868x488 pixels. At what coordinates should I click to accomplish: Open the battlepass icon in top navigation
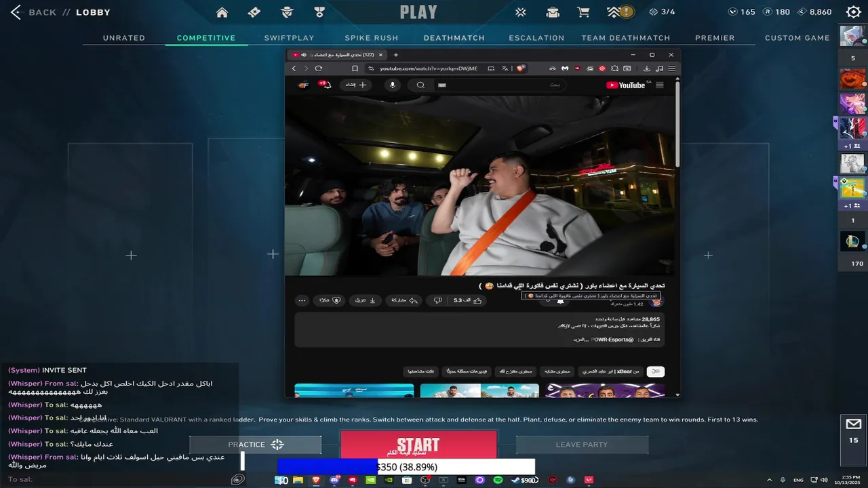(254, 12)
